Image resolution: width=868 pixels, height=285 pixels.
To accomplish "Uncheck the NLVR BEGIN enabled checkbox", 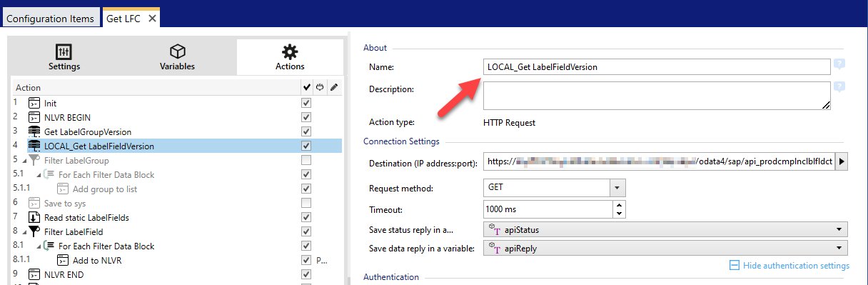I will 306,117.
